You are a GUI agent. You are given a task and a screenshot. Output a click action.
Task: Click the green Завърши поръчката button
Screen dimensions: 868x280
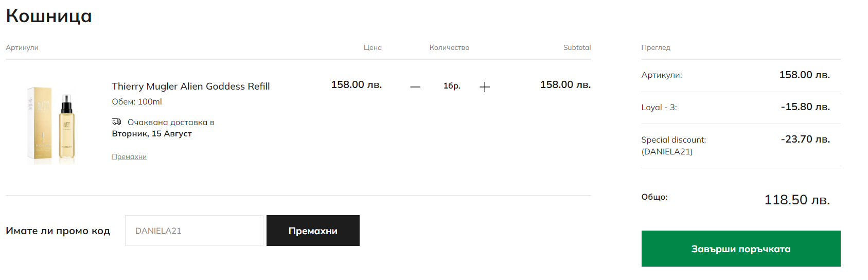click(740, 249)
